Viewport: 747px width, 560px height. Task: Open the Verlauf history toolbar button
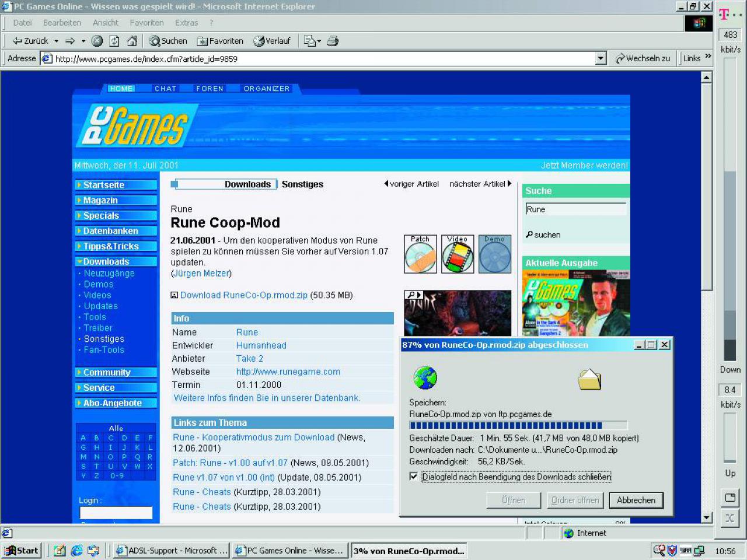coord(272,41)
